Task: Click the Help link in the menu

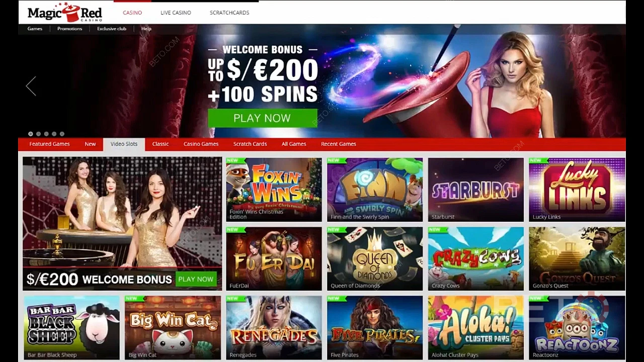Action: [x=146, y=29]
